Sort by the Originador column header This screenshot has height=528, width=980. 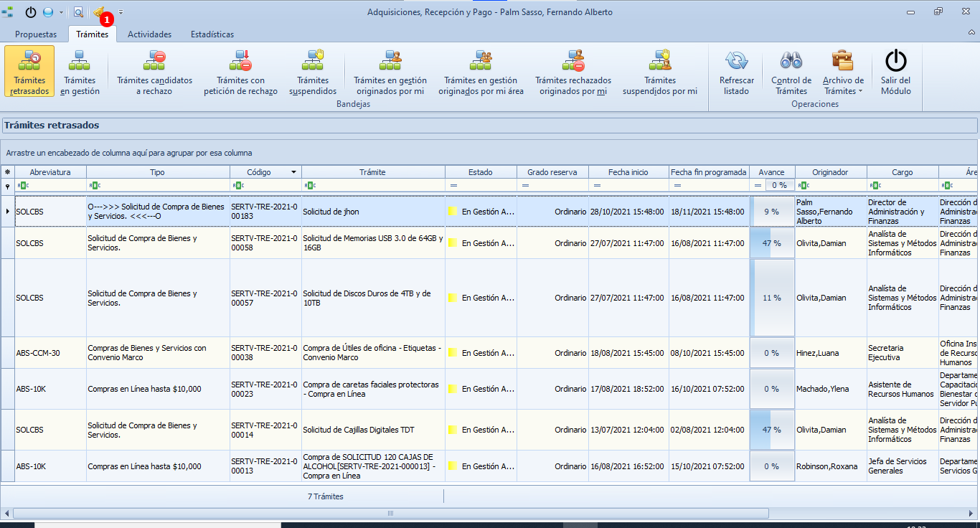(x=831, y=172)
